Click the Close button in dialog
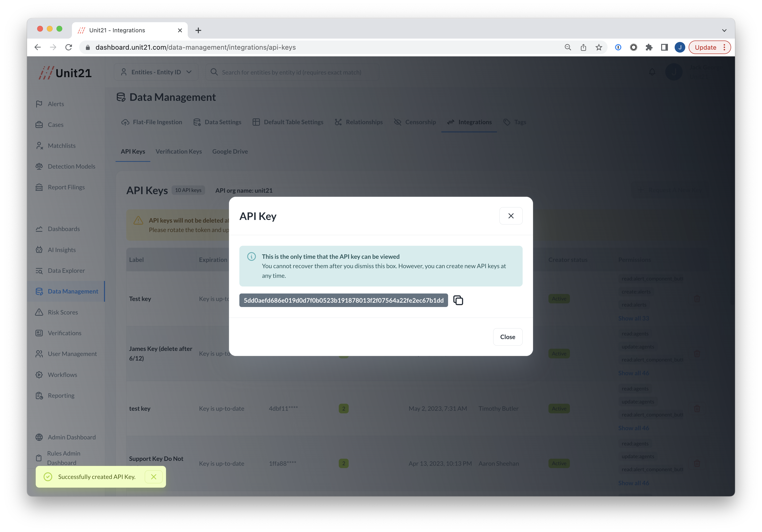This screenshot has width=762, height=532. [507, 337]
